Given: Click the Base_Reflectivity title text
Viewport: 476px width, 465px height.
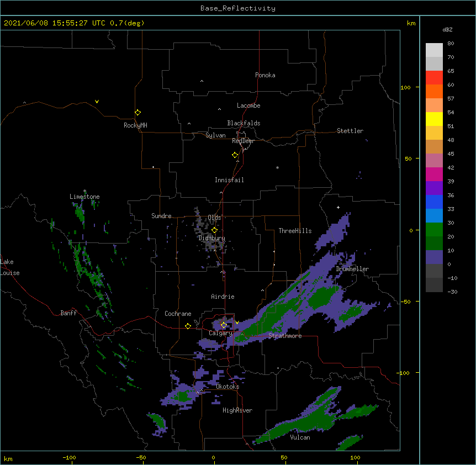Looking at the screenshot, I should 238,8.
